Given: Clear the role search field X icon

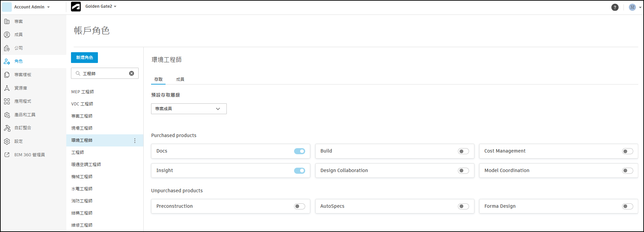Looking at the screenshot, I should [x=132, y=73].
